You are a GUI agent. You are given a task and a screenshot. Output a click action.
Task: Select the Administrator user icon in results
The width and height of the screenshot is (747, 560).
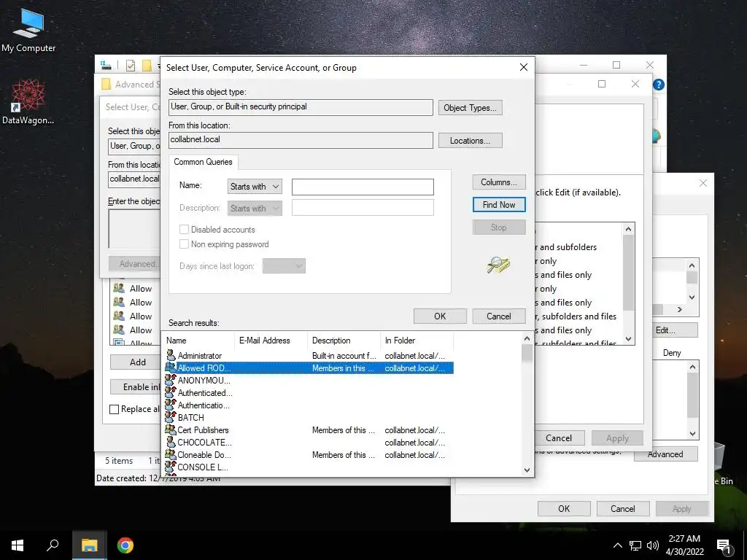click(171, 355)
